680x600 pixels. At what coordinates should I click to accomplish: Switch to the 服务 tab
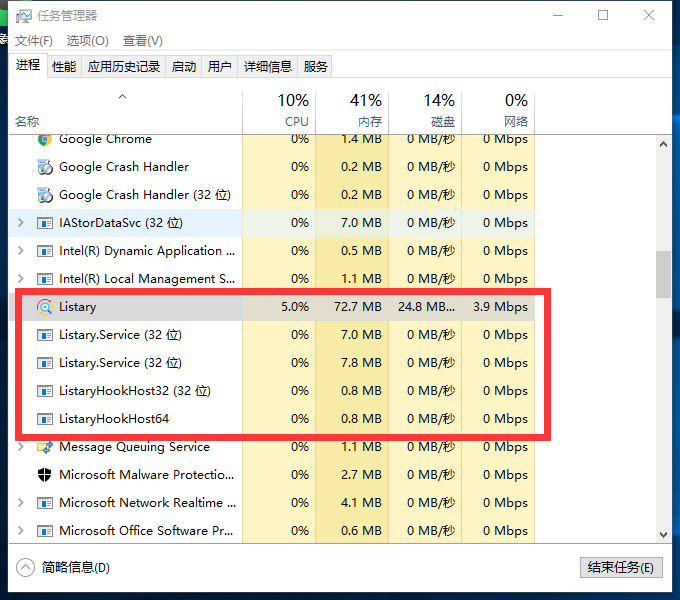click(x=315, y=67)
